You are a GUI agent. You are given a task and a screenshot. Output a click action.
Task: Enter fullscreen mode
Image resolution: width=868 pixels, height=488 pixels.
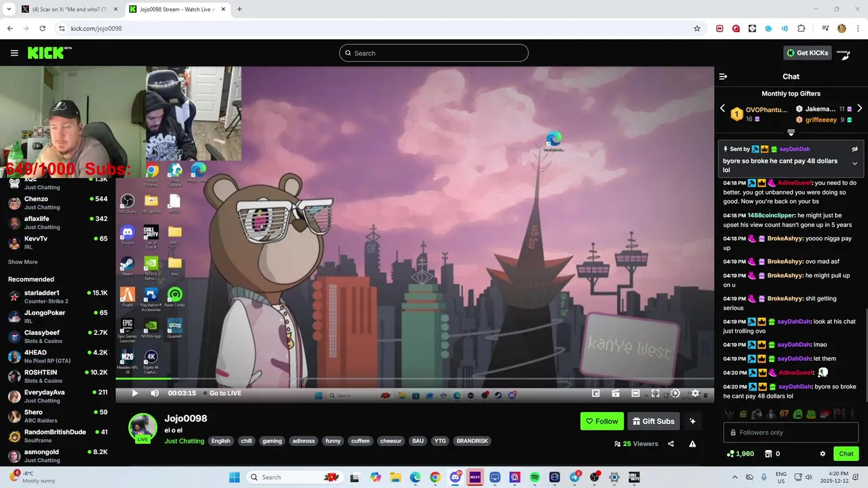tap(655, 393)
